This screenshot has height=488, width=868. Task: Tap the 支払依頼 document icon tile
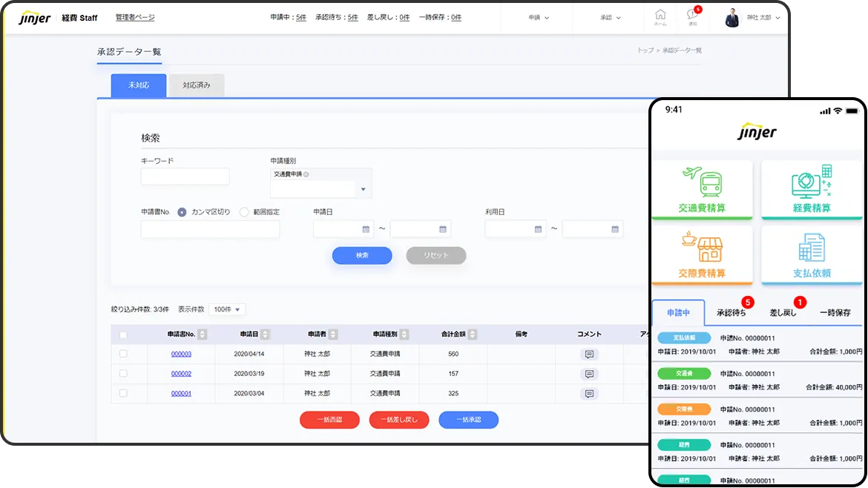click(811, 254)
